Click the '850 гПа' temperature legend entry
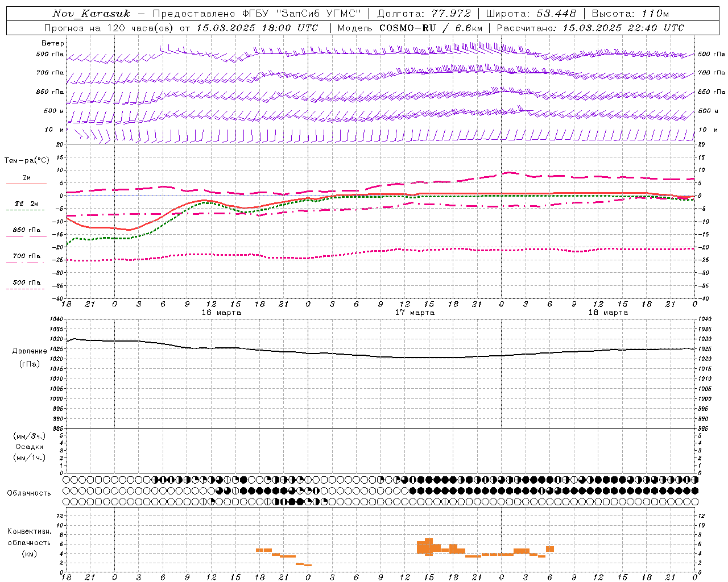The width and height of the screenshot is (728, 582). [27, 230]
